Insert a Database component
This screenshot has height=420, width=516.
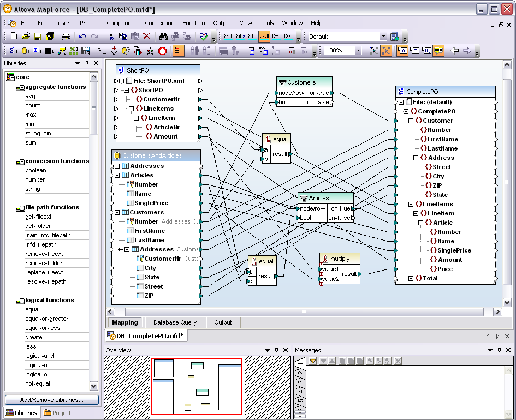click(25, 51)
